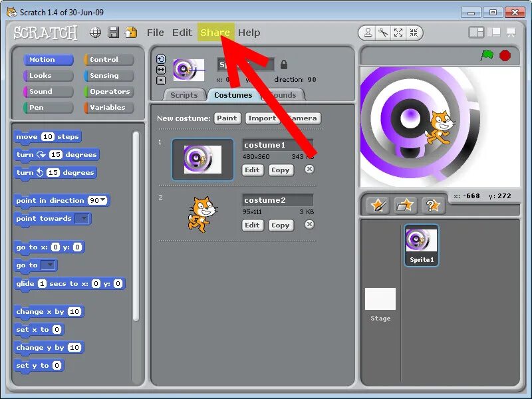Click Edit button for costume2
Image resolution: width=532 pixels, height=399 pixels.
tap(253, 225)
